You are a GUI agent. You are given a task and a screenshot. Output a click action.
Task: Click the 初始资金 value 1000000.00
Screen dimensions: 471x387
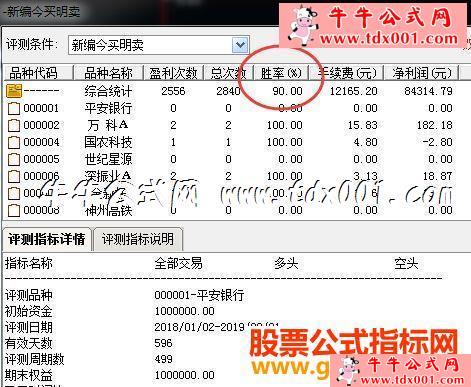pos(184,311)
